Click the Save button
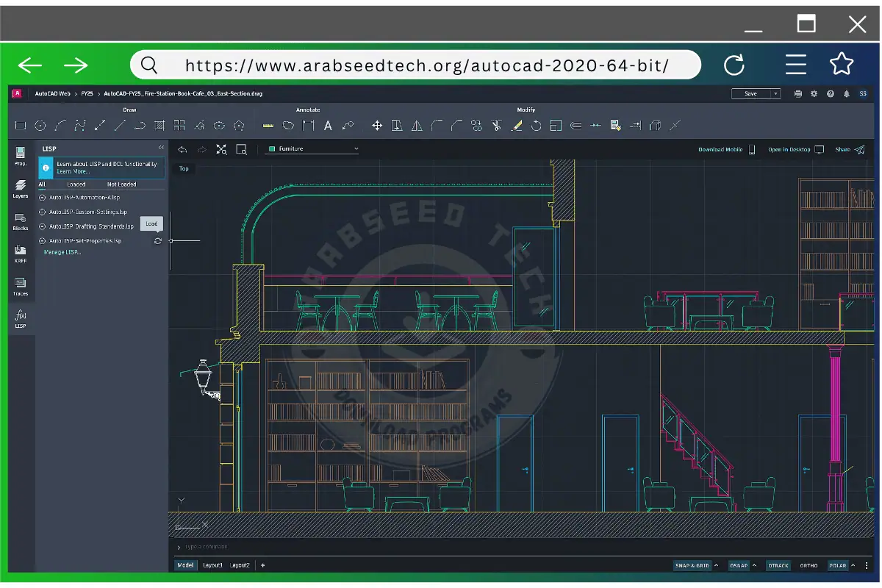 [750, 94]
